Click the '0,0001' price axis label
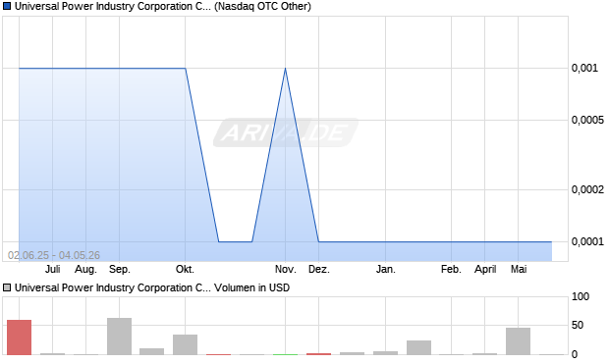This screenshot has height=364, width=609. pyautogui.click(x=587, y=241)
